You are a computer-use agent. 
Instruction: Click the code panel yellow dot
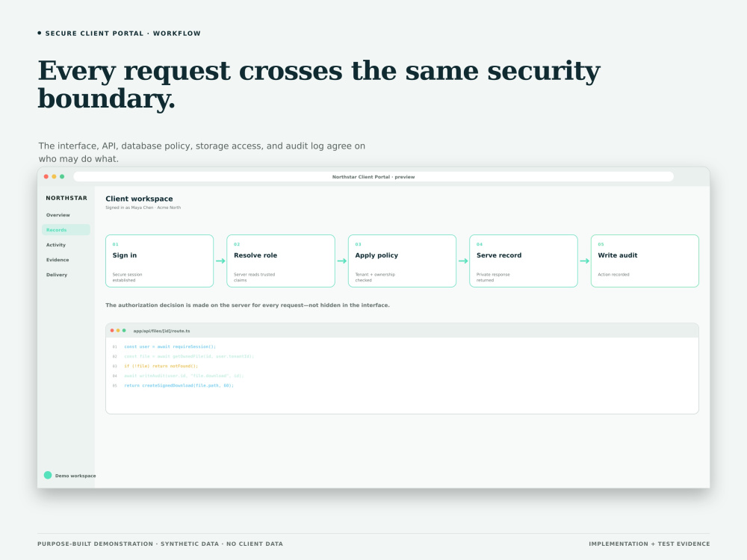pyautogui.click(x=118, y=331)
